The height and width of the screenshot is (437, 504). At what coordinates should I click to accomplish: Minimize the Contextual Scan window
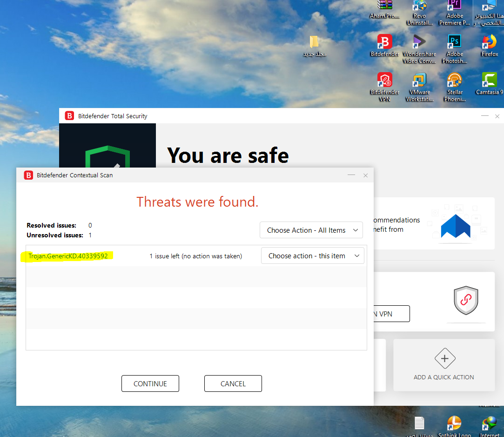point(351,175)
